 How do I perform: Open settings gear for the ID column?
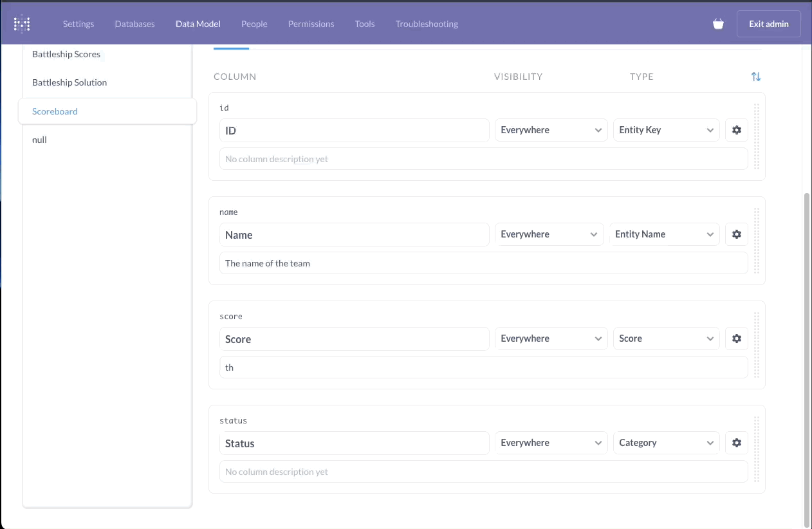coord(736,129)
